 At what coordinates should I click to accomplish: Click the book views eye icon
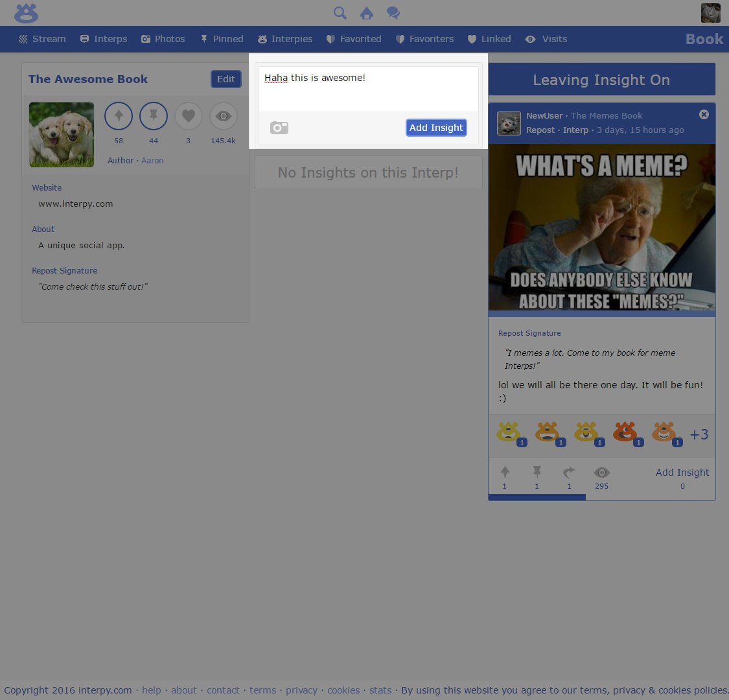pos(223,116)
